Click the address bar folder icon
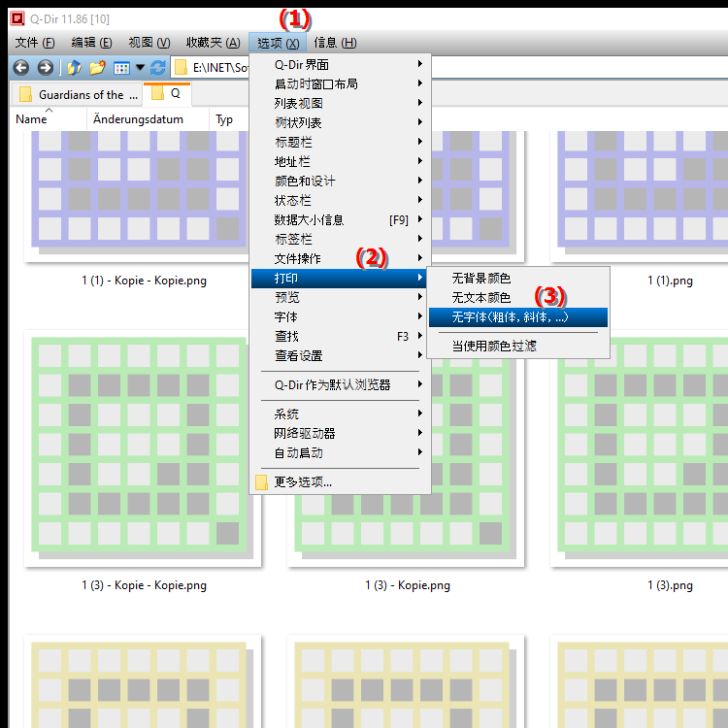 [181, 68]
